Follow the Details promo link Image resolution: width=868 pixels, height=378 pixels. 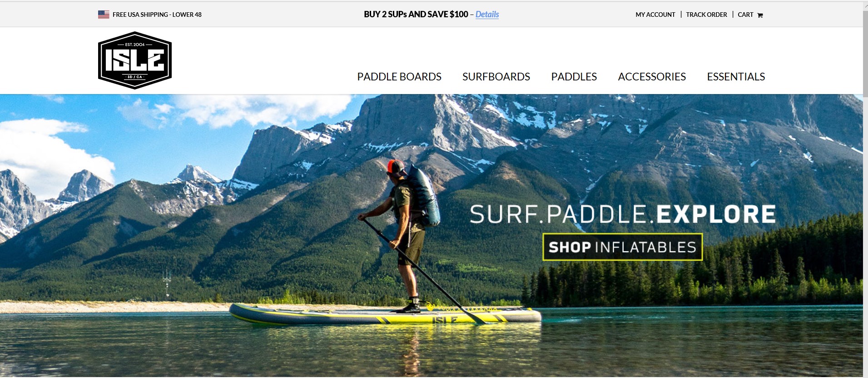click(x=487, y=15)
